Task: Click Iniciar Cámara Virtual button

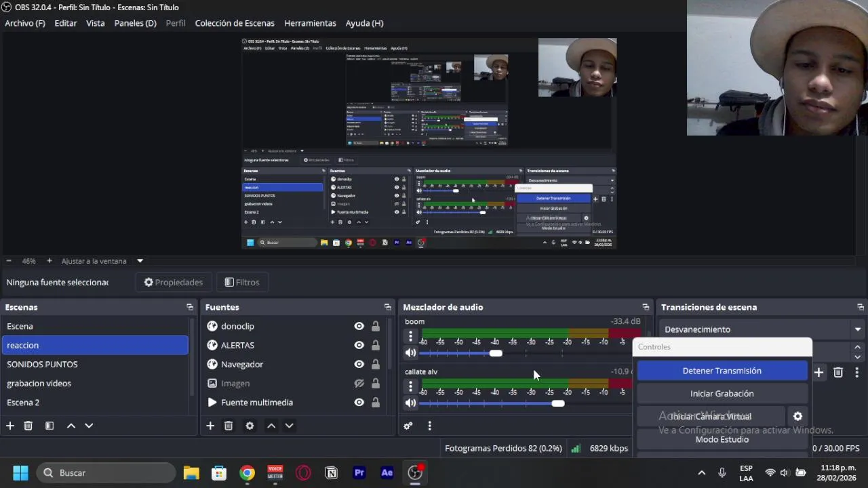Action: [711, 416]
